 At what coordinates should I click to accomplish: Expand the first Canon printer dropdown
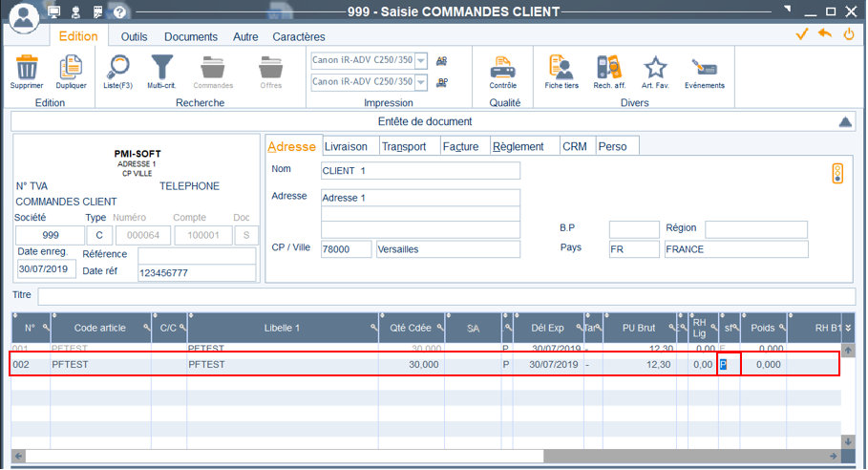(421, 60)
